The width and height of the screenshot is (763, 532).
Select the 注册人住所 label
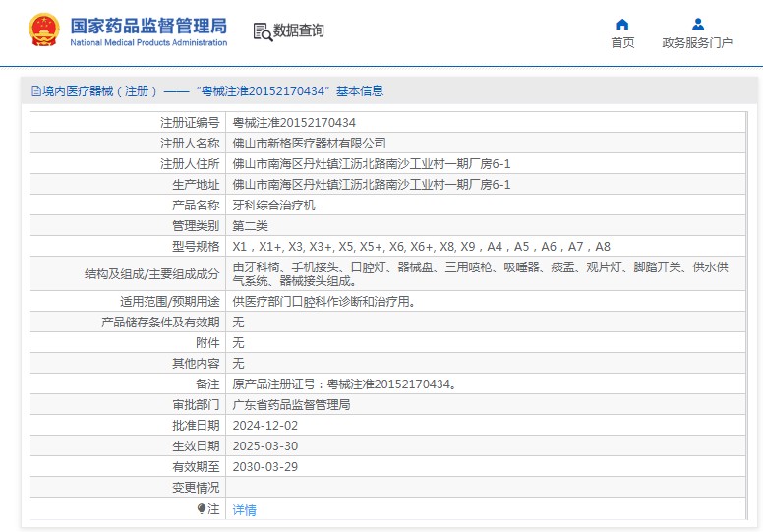coord(190,164)
